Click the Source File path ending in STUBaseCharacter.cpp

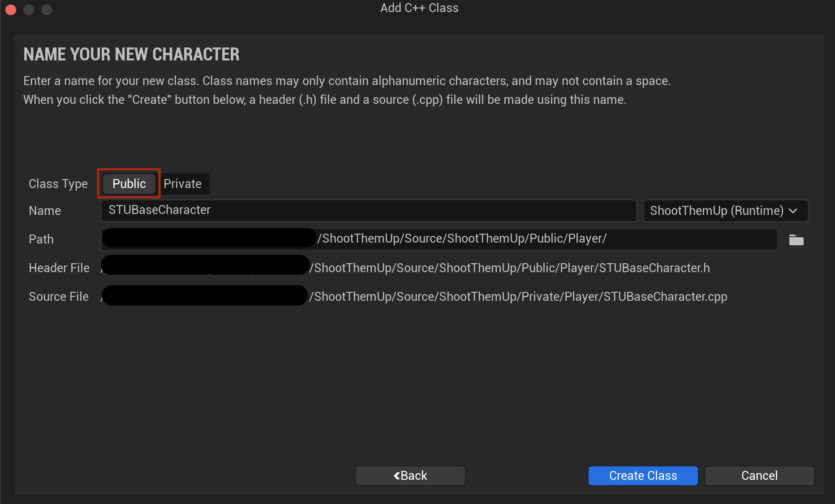[x=414, y=296]
